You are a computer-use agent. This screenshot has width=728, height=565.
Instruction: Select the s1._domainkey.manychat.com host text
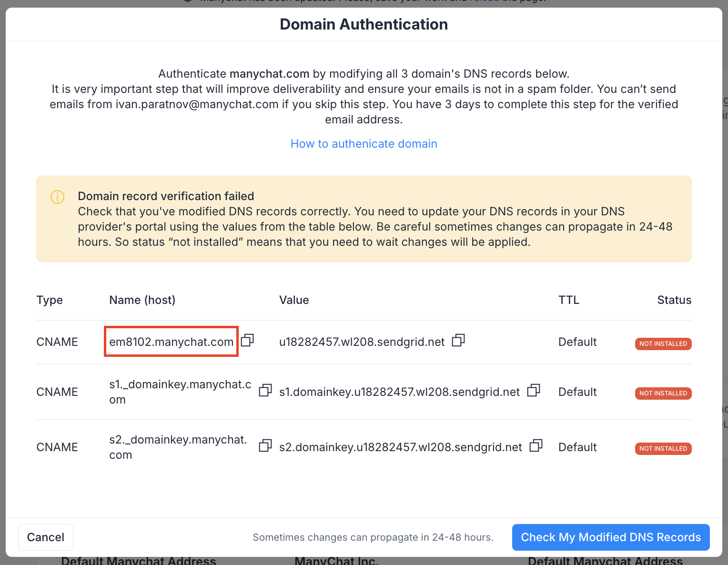[180, 392]
